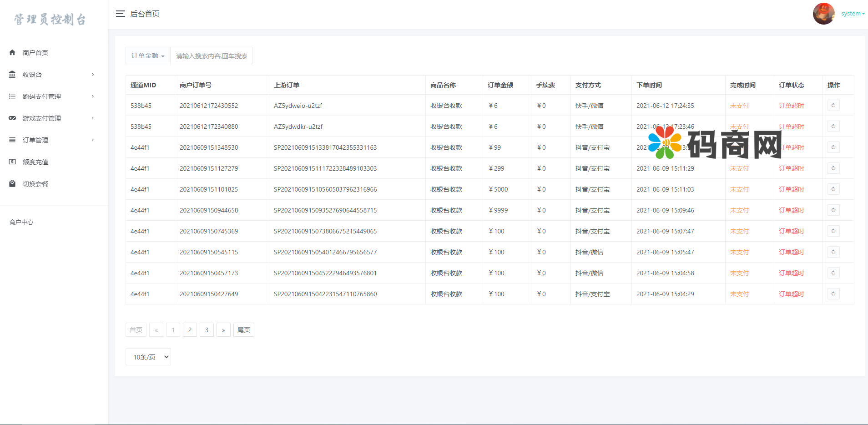The height and width of the screenshot is (425, 868).
Task: Click the home icon beside 商户首页
Action: [12, 53]
